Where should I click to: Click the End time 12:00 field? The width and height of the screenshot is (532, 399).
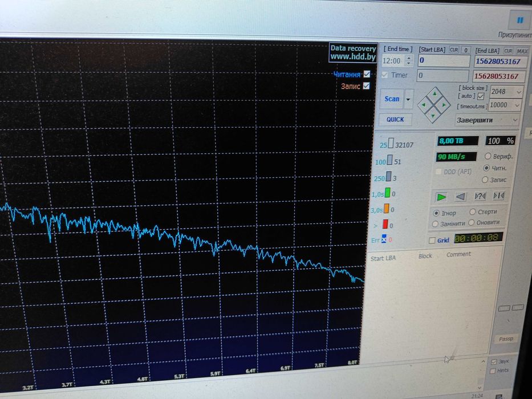(393, 61)
